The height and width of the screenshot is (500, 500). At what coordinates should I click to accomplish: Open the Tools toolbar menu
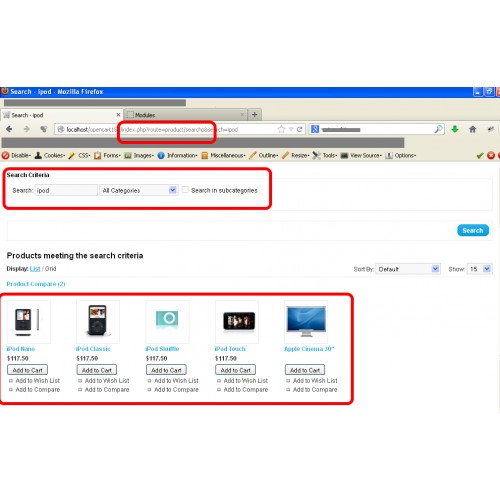[x=325, y=155]
